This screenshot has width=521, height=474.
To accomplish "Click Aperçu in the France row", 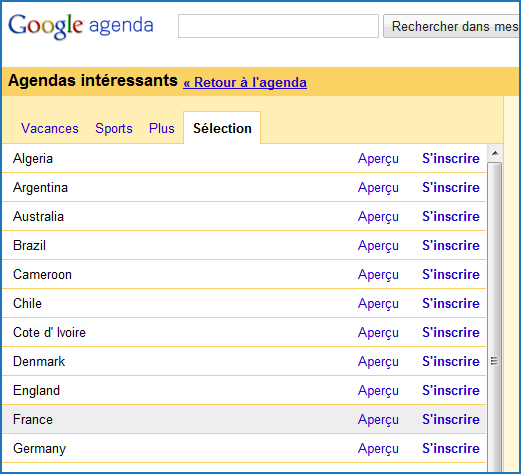I will click(378, 420).
